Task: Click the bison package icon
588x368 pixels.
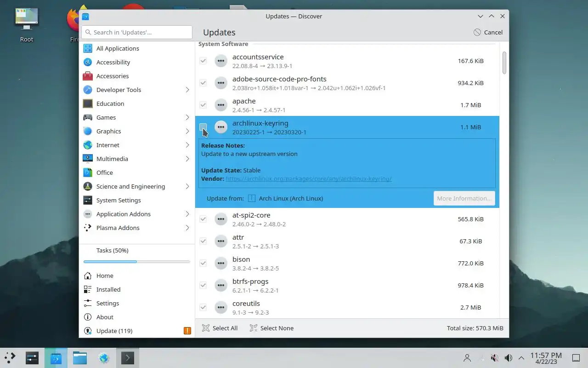Action: [221, 263]
